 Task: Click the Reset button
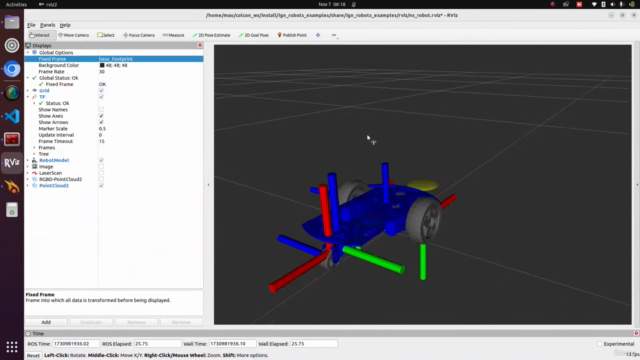click(x=33, y=355)
